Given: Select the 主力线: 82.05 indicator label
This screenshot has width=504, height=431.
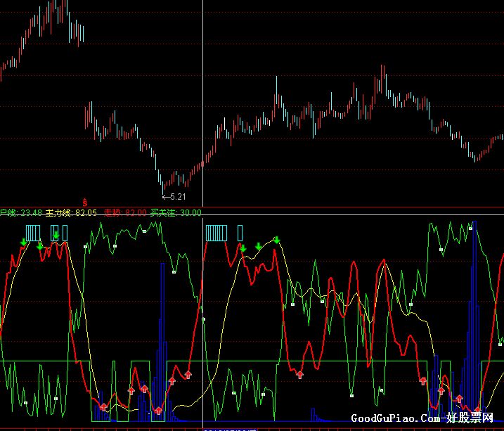Looking at the screenshot, I should coord(71,213).
